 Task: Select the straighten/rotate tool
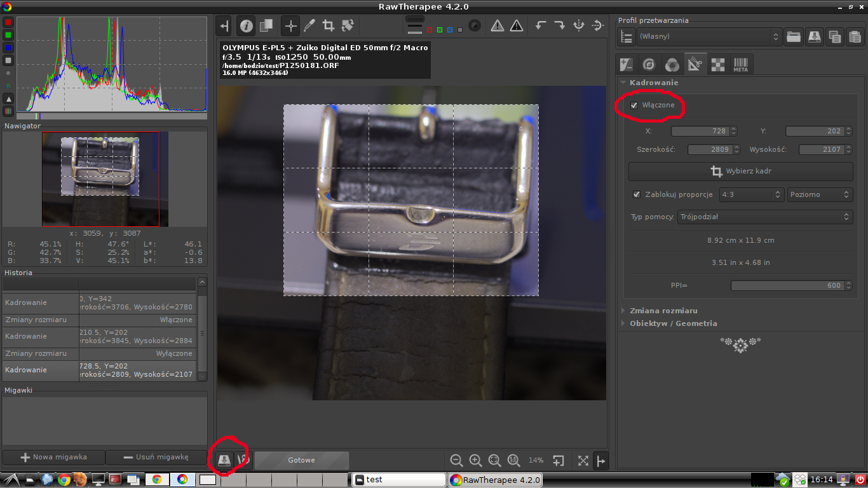click(x=348, y=26)
